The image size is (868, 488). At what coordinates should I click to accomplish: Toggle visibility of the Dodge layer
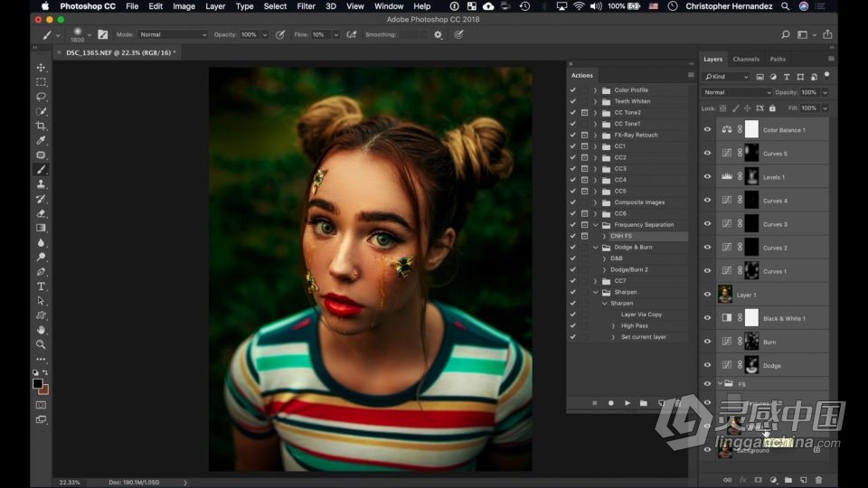click(x=707, y=365)
